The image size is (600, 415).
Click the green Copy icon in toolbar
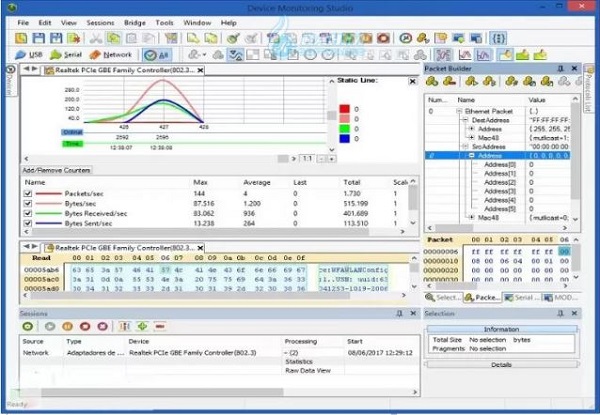tap(114, 38)
